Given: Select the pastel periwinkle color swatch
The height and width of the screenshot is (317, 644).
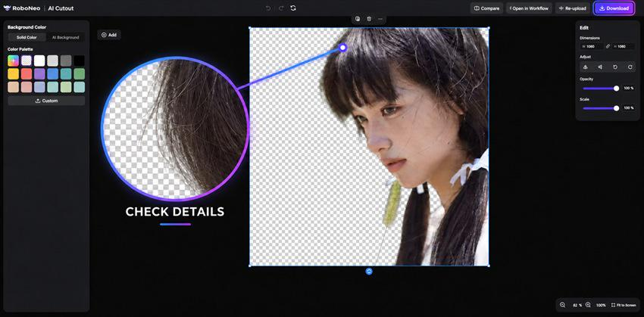Looking at the screenshot, I should click(x=39, y=87).
